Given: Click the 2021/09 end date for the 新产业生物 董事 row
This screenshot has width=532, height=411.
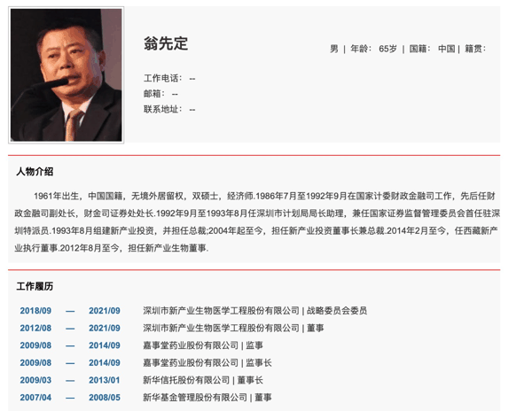Looking at the screenshot, I should [x=105, y=328].
